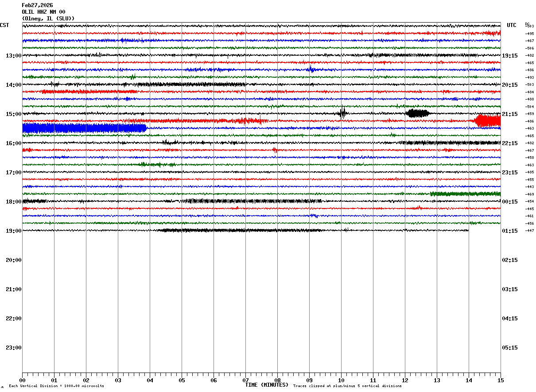Image resolution: width=536 pixels, height=392 pixels.
Task: Select the OLIL HHZ NM 00 station label
Action: coord(43,12)
